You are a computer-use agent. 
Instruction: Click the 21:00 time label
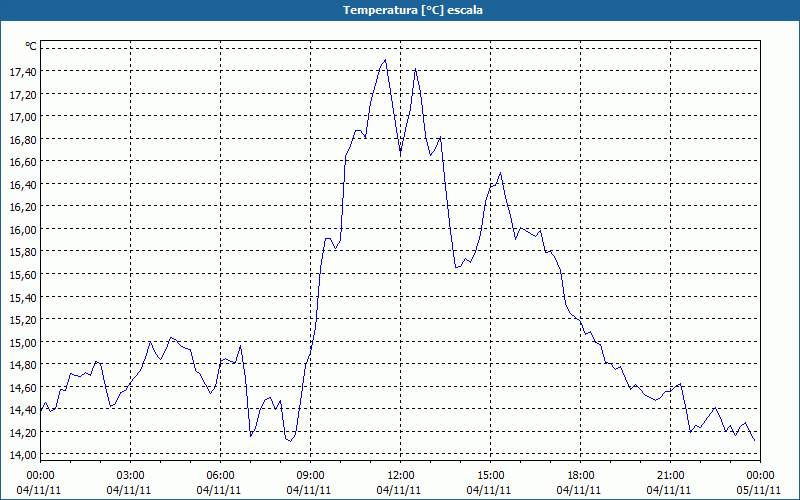670,476
